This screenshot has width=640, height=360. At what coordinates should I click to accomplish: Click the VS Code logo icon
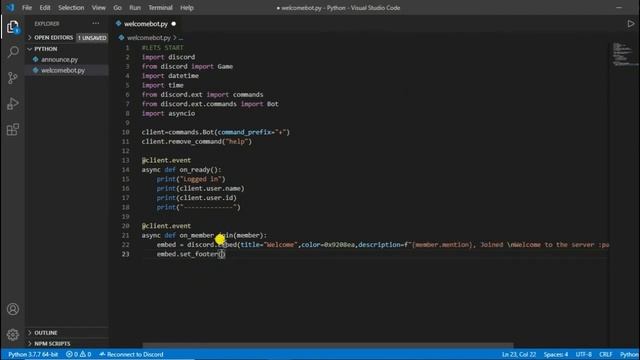(10, 7)
